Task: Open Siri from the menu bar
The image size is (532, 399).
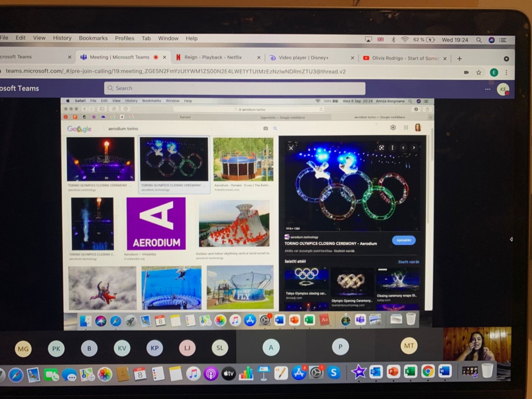Action: pyautogui.click(x=492, y=40)
